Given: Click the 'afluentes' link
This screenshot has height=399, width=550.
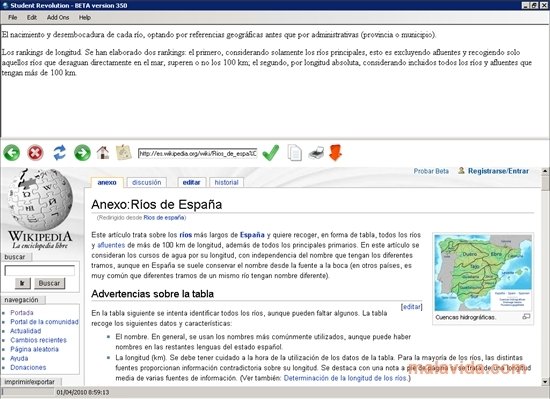Looking at the screenshot, I should (111, 245).
